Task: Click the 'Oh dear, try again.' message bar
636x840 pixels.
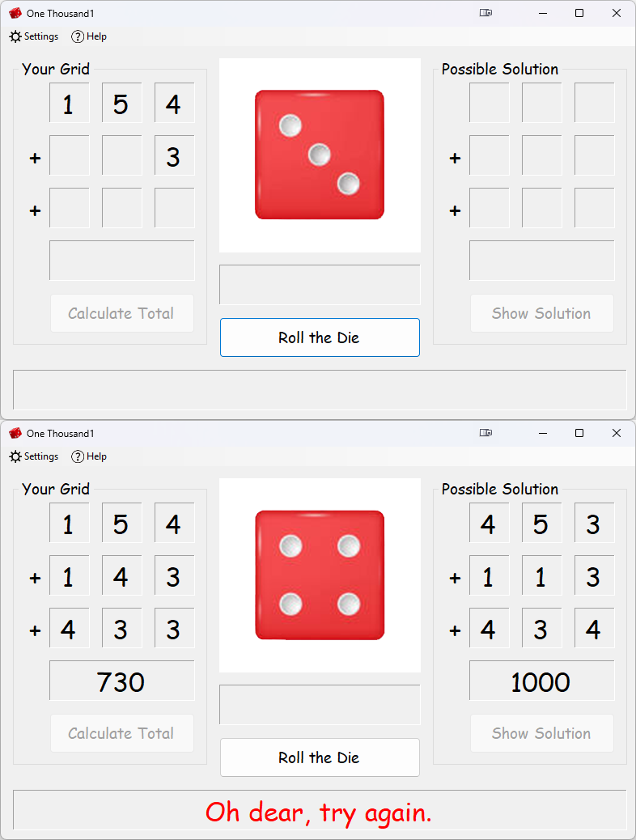Action: (320, 811)
